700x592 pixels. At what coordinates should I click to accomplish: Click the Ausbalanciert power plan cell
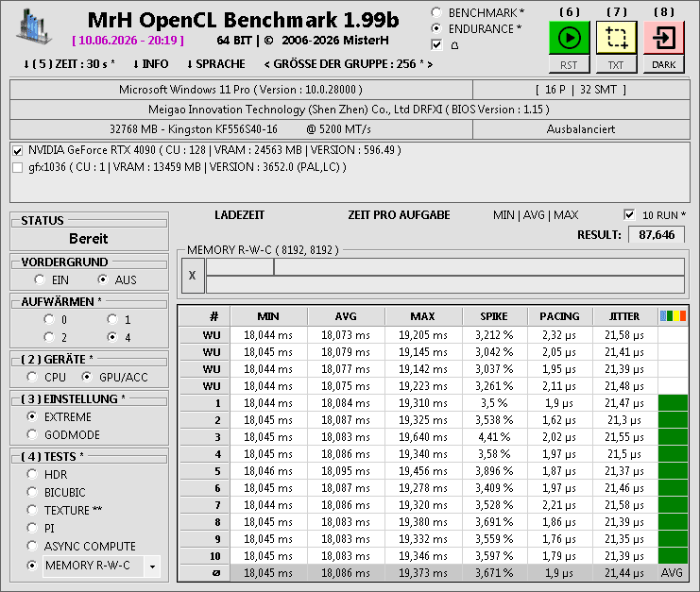pyautogui.click(x=581, y=129)
